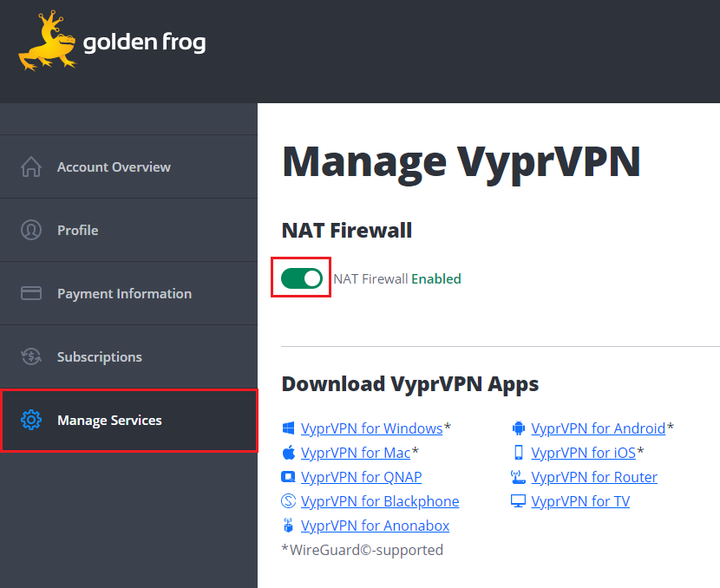This screenshot has width=720, height=588.
Task: Open the VyprVPN for Anonabox link
Action: (x=375, y=526)
